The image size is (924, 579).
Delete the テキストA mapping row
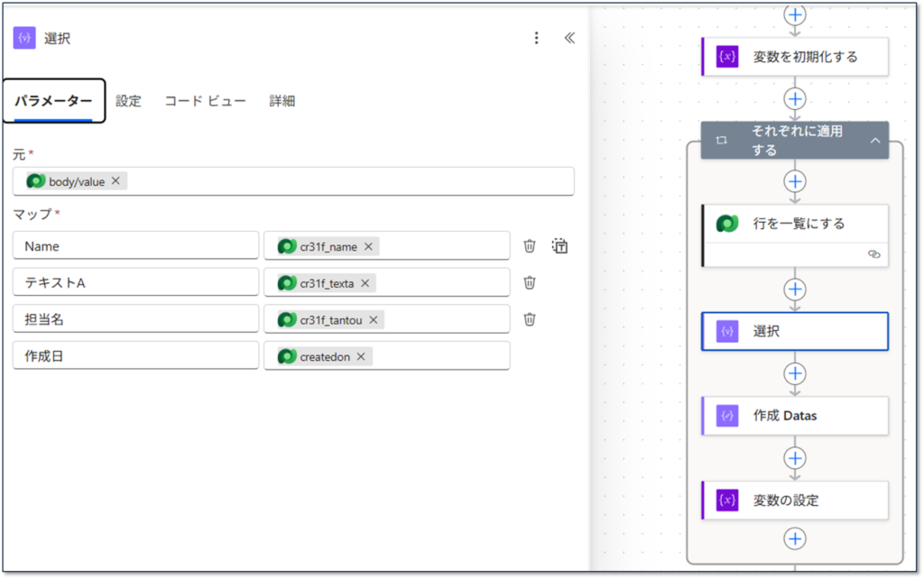(530, 282)
